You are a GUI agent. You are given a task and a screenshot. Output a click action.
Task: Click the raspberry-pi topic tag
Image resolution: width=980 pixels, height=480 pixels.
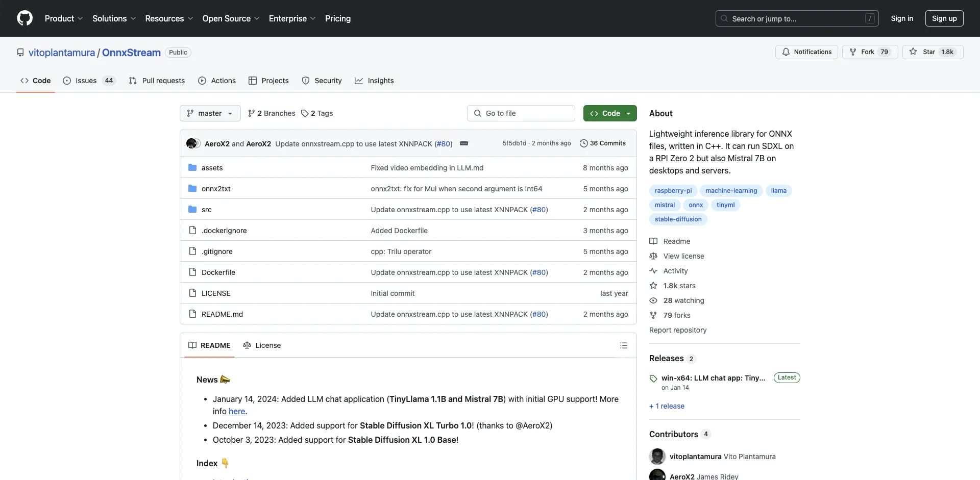[x=673, y=191]
